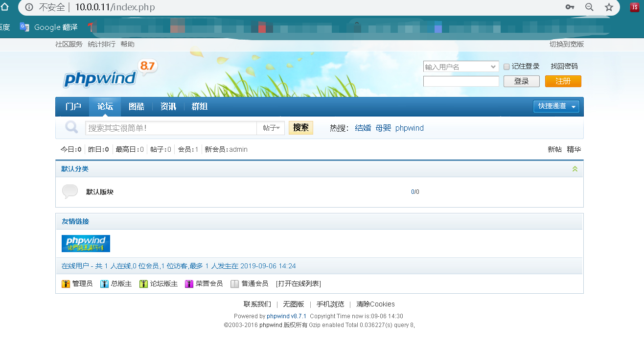The image size is (644, 352).
Task: Click the search magnifier icon in forum
Action: click(x=71, y=128)
